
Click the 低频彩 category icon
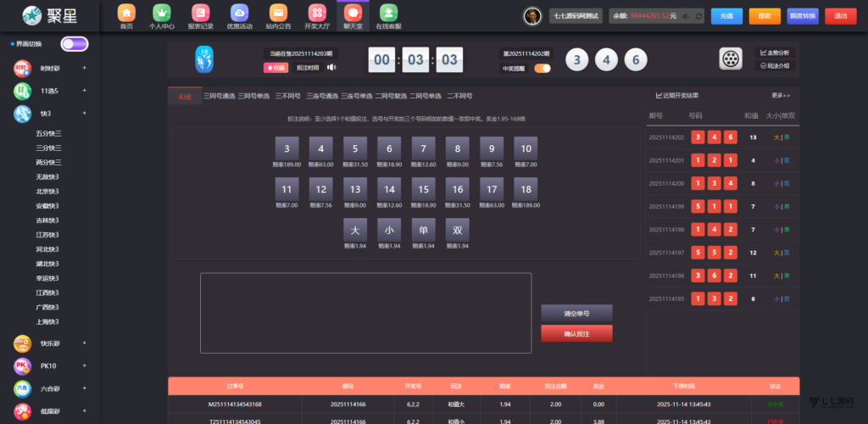tap(23, 411)
